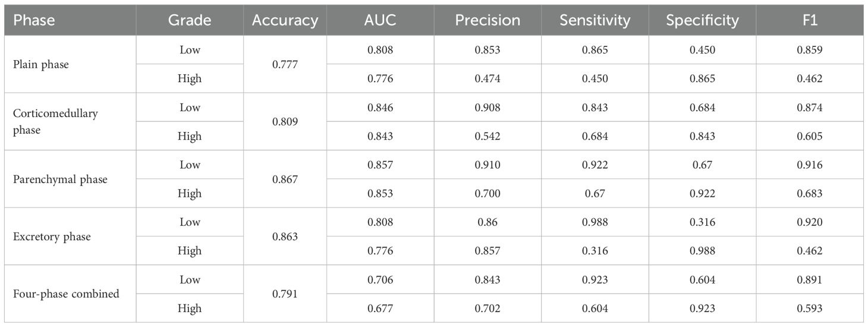Click the Plain phase accuracy value 0.777
The height and width of the screenshot is (327, 868).
click(285, 64)
